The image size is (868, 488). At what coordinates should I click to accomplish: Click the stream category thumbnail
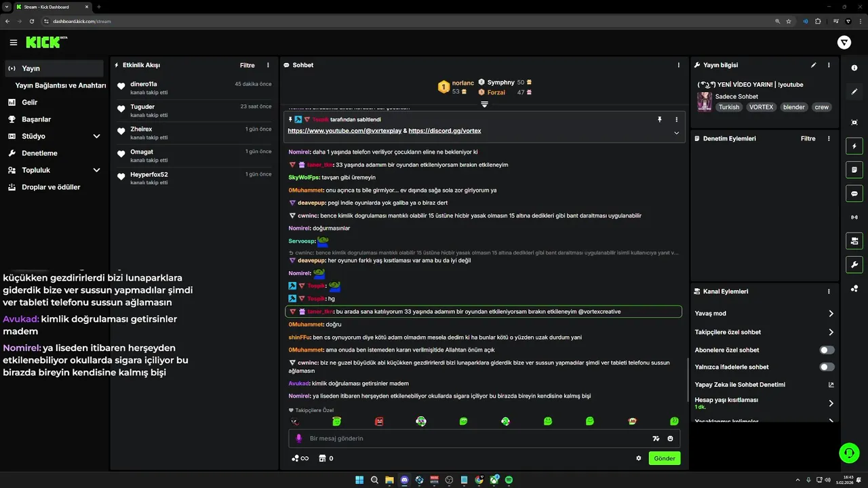point(705,102)
